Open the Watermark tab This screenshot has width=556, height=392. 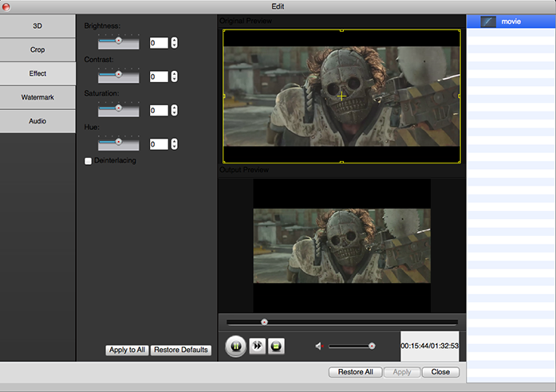[37, 97]
